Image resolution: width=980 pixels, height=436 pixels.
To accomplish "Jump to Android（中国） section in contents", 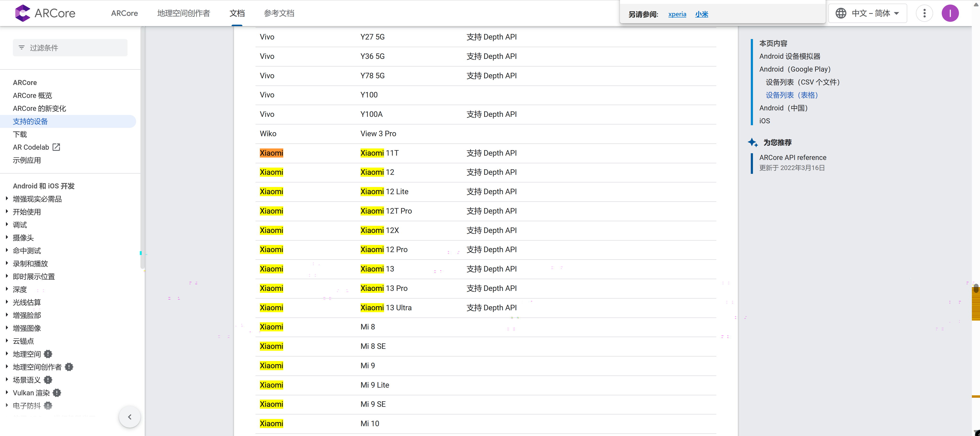I will point(783,108).
